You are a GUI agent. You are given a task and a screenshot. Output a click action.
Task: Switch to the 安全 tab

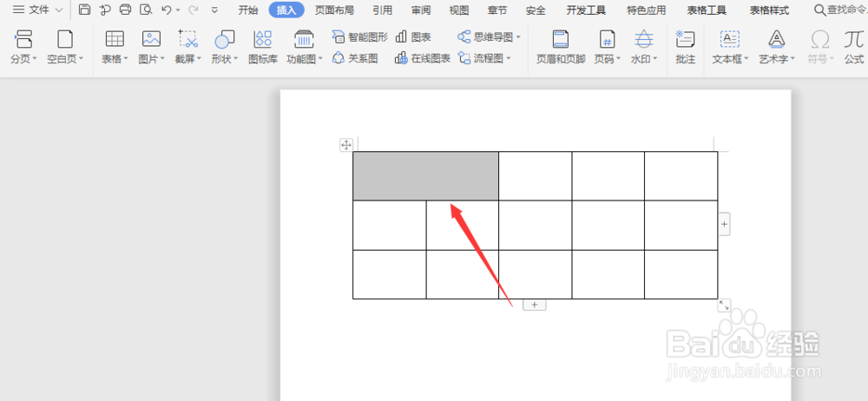pyautogui.click(x=536, y=10)
